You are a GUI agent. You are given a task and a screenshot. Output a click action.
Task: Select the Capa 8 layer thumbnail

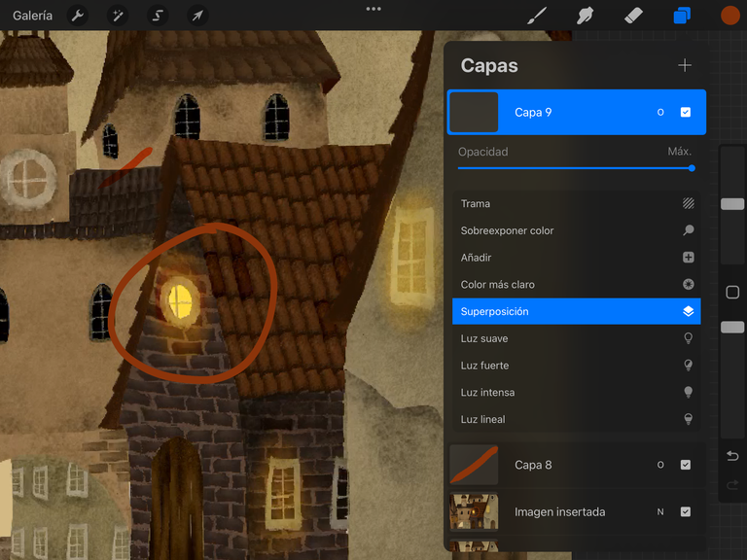[474, 465]
